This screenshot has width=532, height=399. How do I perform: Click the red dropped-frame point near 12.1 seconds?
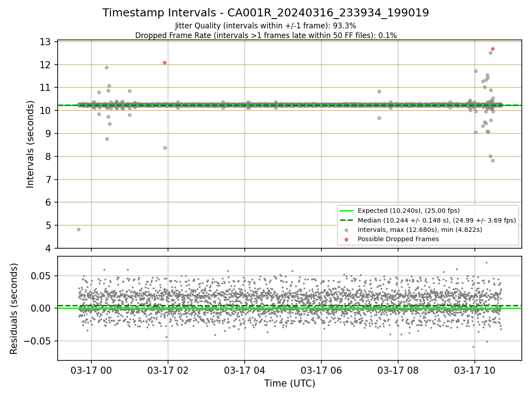pyautogui.click(x=164, y=63)
